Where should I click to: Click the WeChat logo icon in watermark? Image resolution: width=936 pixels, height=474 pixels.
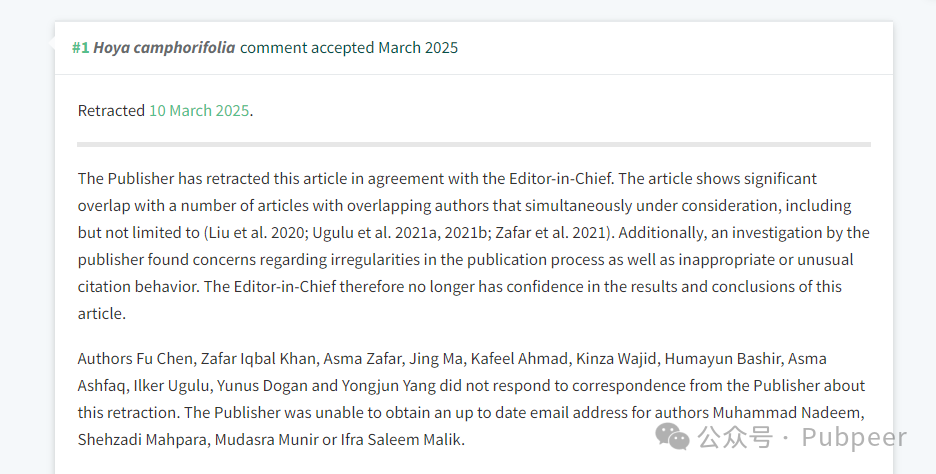(672, 436)
